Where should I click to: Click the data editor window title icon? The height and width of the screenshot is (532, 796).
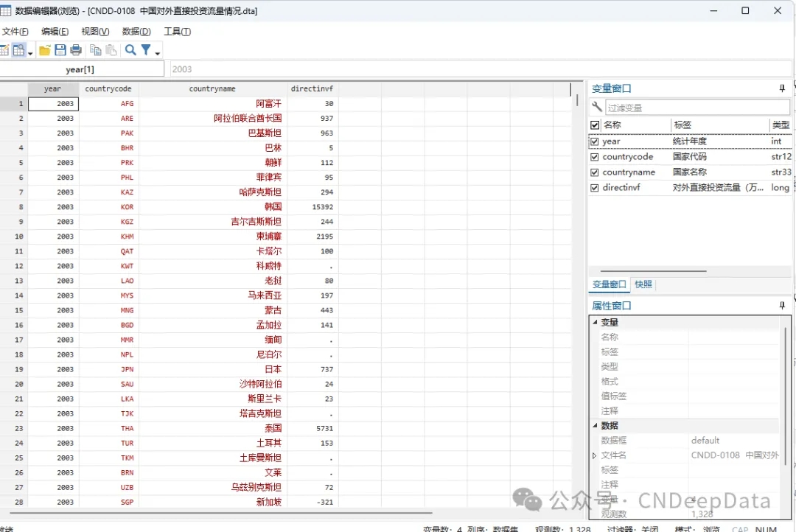[x=6, y=10]
